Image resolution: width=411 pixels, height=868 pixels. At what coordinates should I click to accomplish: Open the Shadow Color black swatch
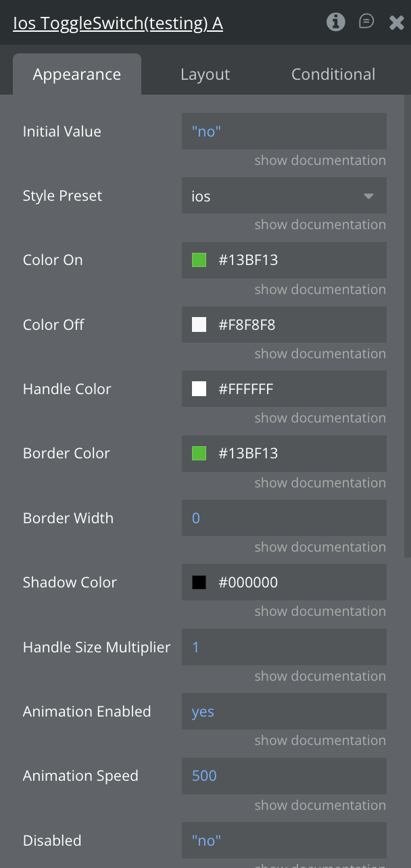coord(199,583)
